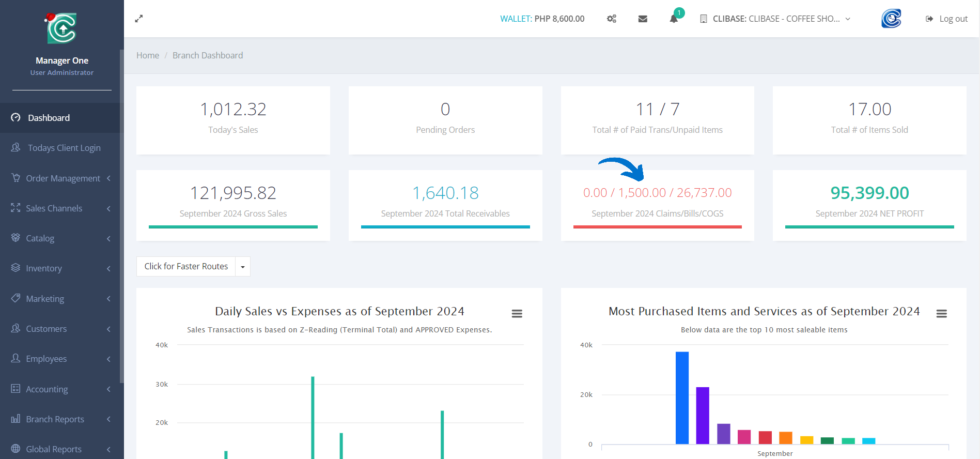
Task: Click the Log out link
Action: tap(947, 19)
